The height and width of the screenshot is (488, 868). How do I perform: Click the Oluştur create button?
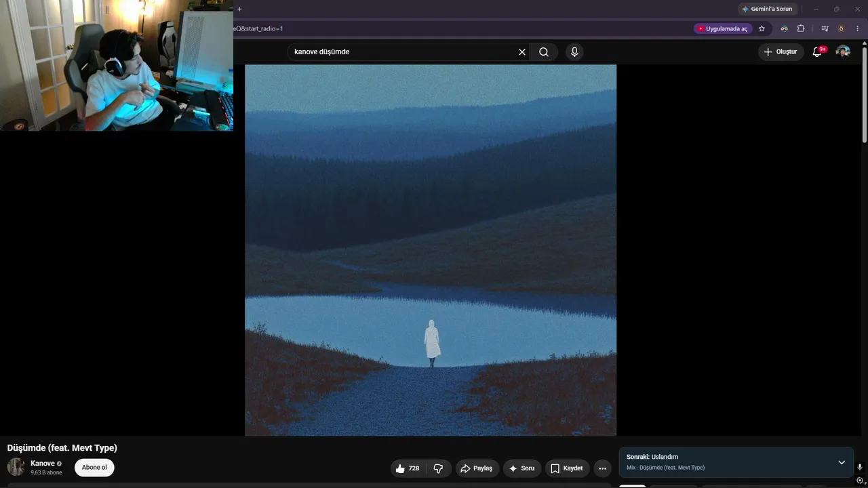click(781, 52)
